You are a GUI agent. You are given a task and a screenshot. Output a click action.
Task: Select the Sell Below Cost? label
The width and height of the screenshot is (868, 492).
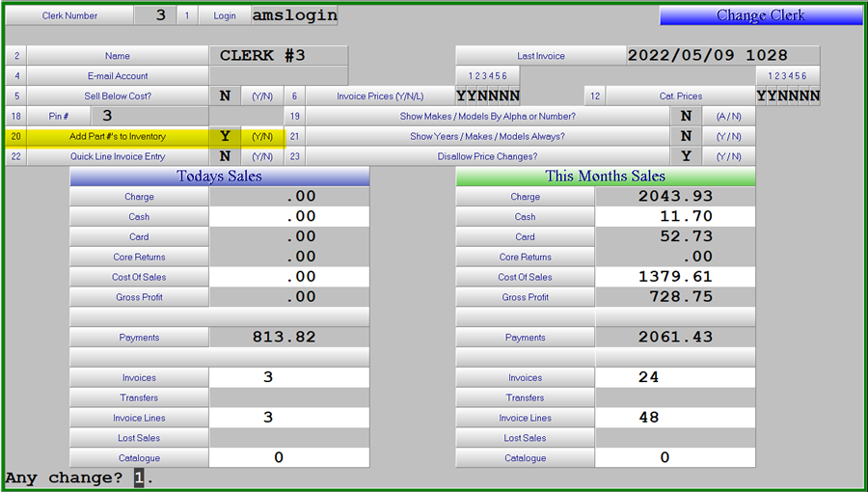[118, 96]
